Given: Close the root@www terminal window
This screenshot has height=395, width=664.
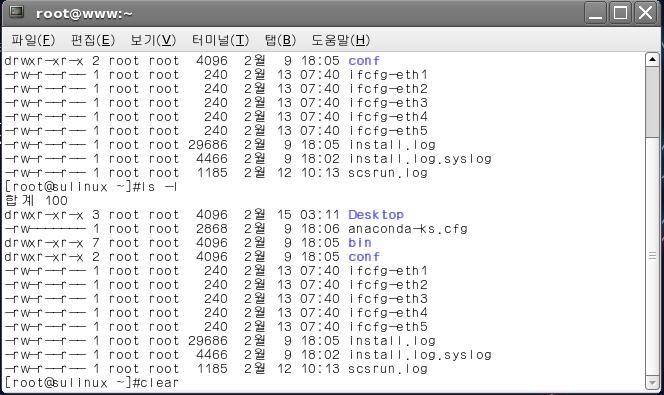Looking at the screenshot, I should tap(645, 13).
